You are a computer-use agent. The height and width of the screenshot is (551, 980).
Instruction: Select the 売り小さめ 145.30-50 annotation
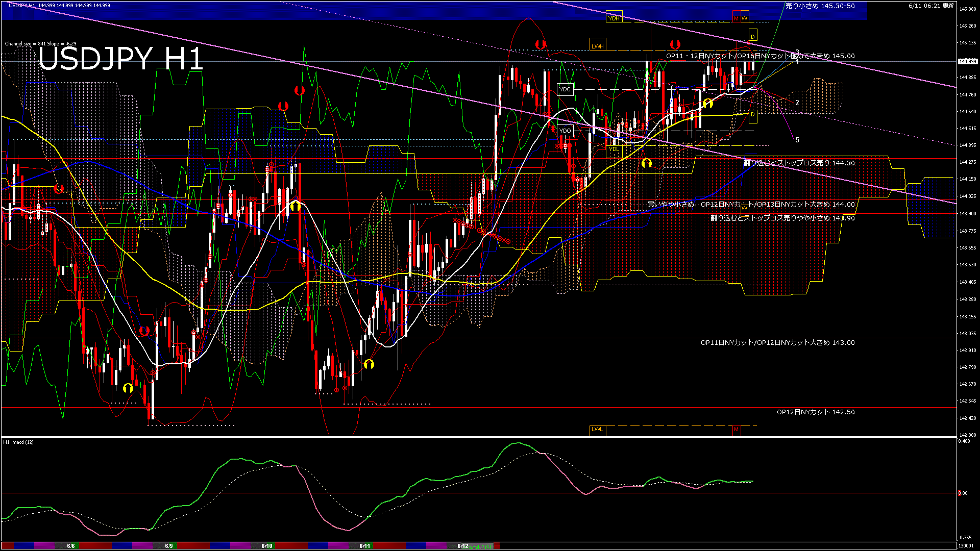tap(820, 6)
